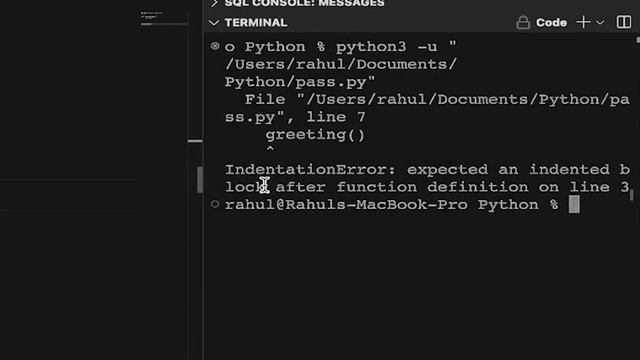Click the editor vertical scrollbar handle
640x360 pixels.
click(200, 180)
